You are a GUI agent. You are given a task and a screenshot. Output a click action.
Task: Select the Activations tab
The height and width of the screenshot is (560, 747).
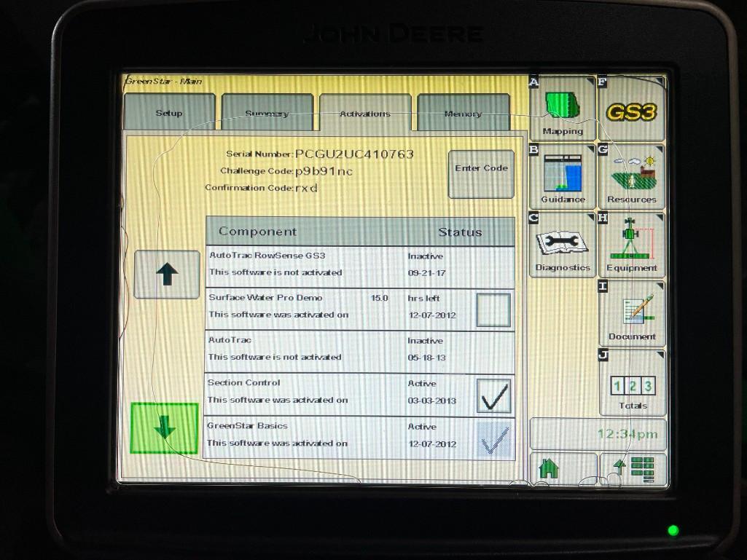[x=365, y=113]
